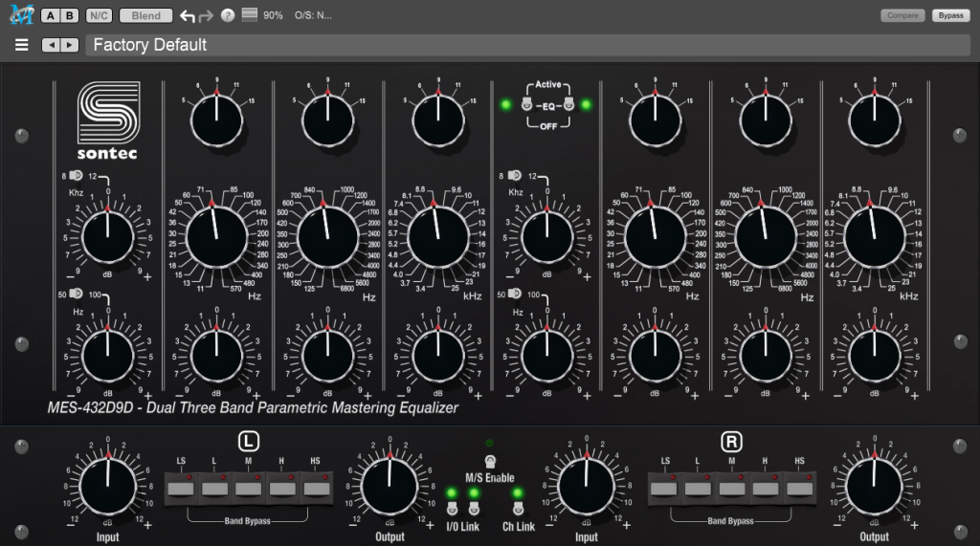Click the L channel label icon
The image size is (980, 546).
248,442
